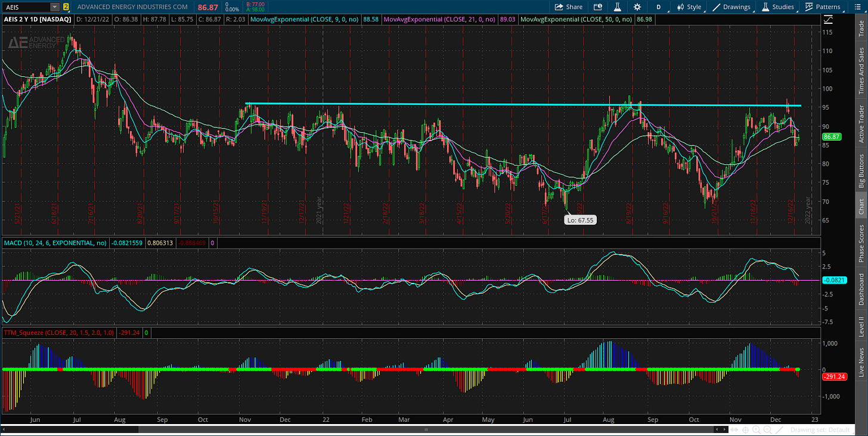Click the crosshair cursor icon
This screenshot has height=436, width=868.
745,429
